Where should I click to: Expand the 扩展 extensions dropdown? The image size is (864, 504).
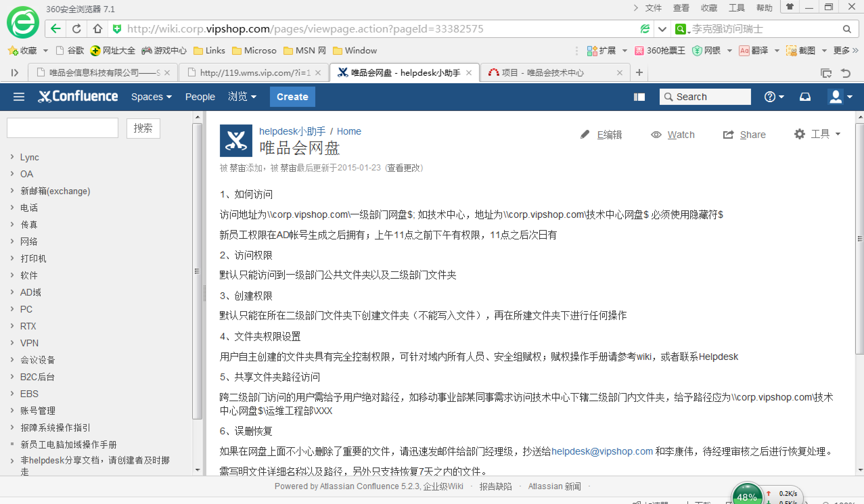[625, 51]
